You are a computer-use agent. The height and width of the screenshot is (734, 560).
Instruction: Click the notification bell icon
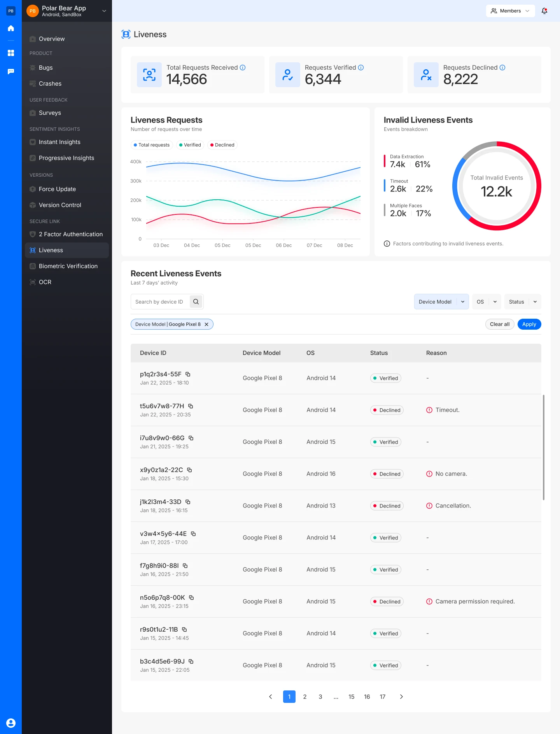click(x=544, y=11)
